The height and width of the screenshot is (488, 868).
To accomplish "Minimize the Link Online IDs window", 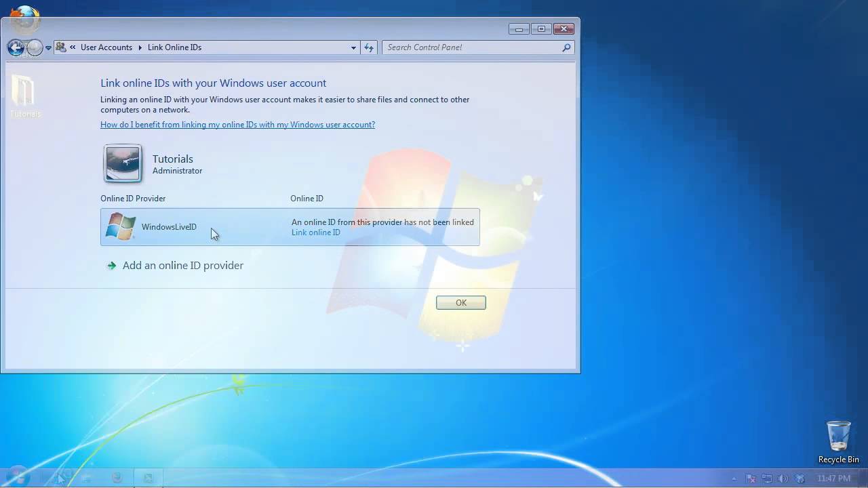I will [x=519, y=29].
